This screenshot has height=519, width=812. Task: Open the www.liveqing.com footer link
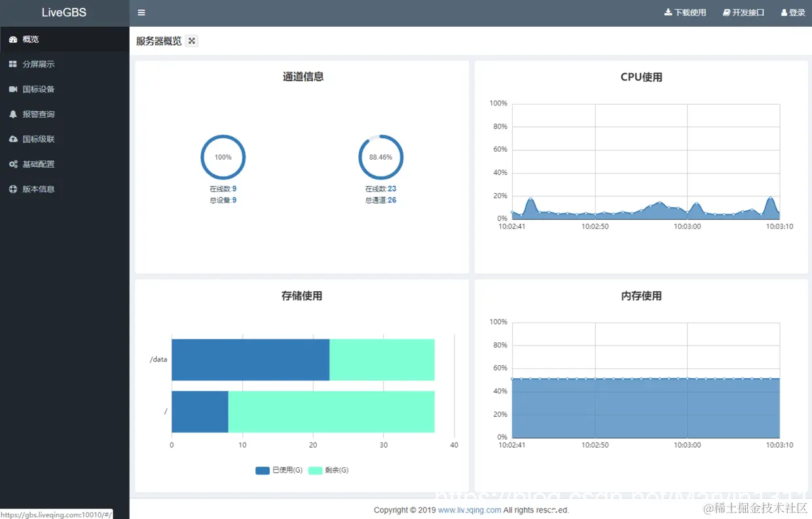point(470,510)
